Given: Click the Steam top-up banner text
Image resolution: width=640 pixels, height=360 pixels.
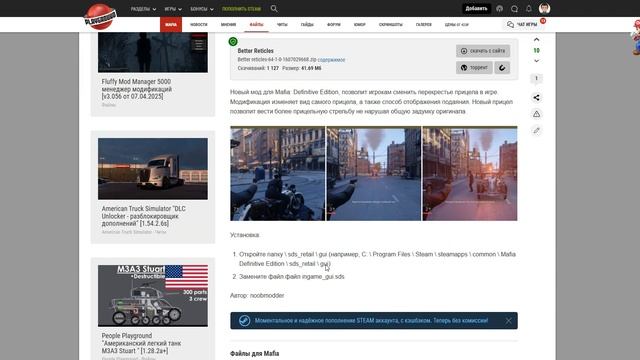Looking at the screenshot, I should 371,321.
